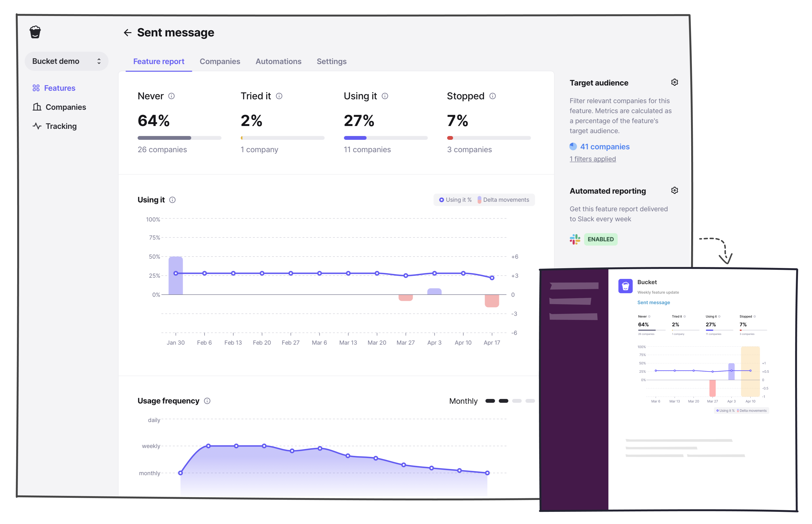Click the Companies building icon in sidebar
812x524 pixels.
(37, 107)
